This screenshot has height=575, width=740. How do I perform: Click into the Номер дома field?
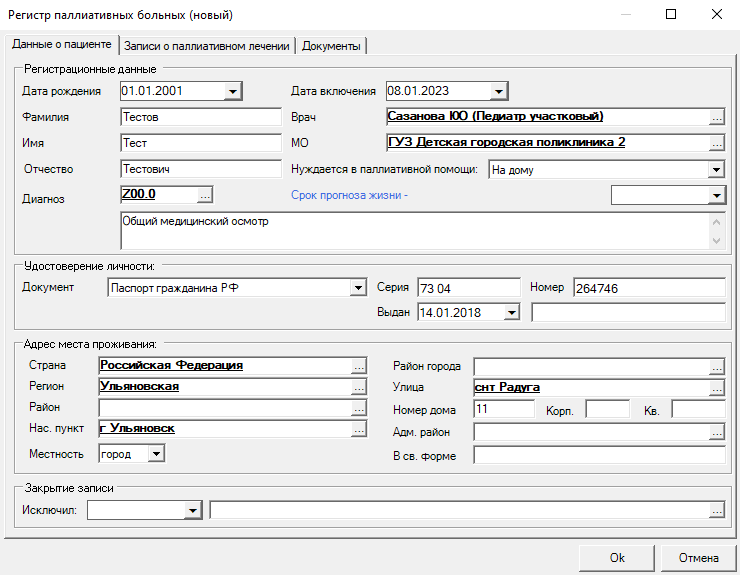(505, 409)
